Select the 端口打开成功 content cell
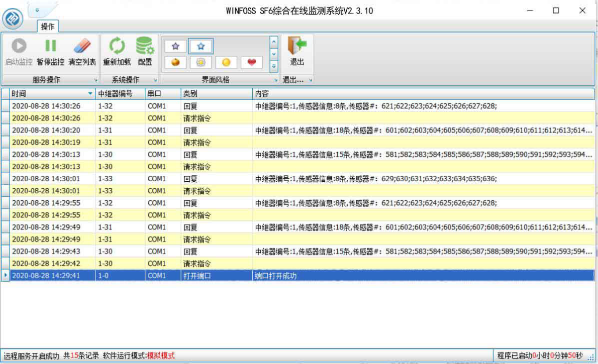Viewport: 598px width, 364px height. 423,276
